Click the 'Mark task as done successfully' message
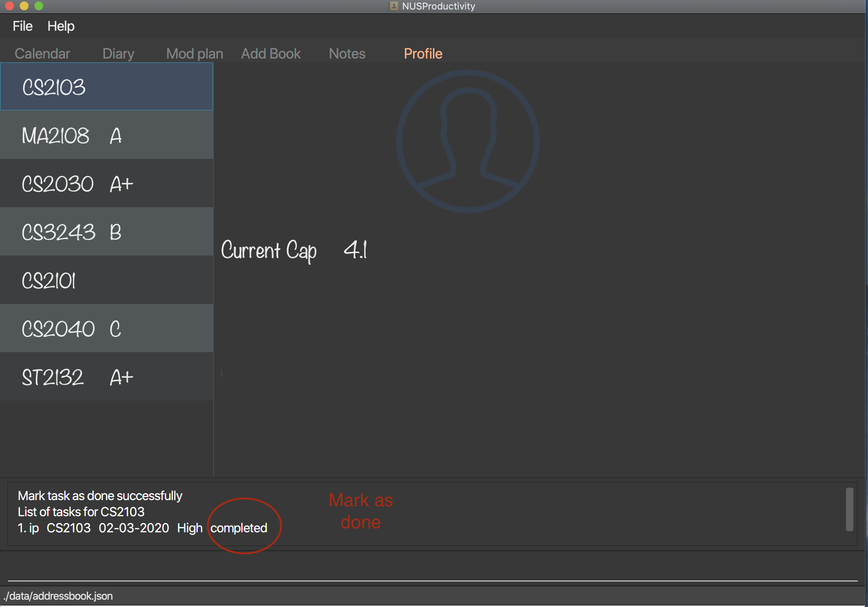This screenshot has width=868, height=607. pos(100,495)
